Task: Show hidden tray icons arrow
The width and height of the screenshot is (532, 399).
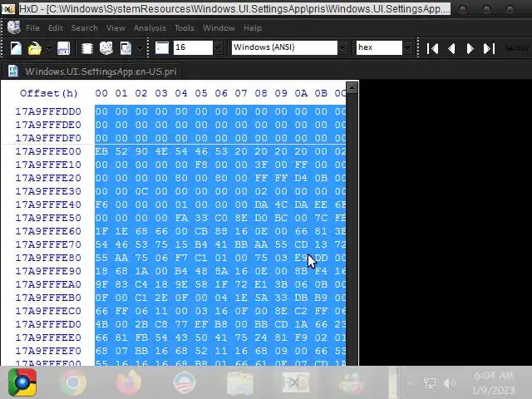Action: pyautogui.click(x=409, y=383)
